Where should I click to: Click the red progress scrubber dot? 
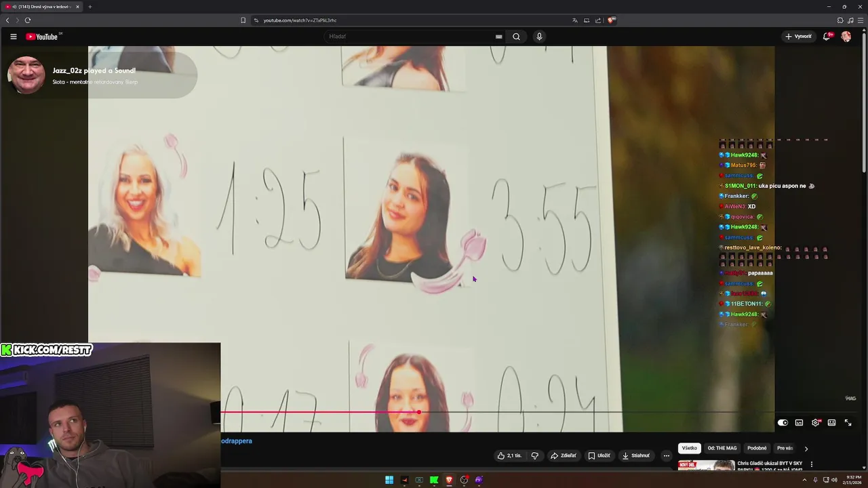pyautogui.click(x=418, y=412)
